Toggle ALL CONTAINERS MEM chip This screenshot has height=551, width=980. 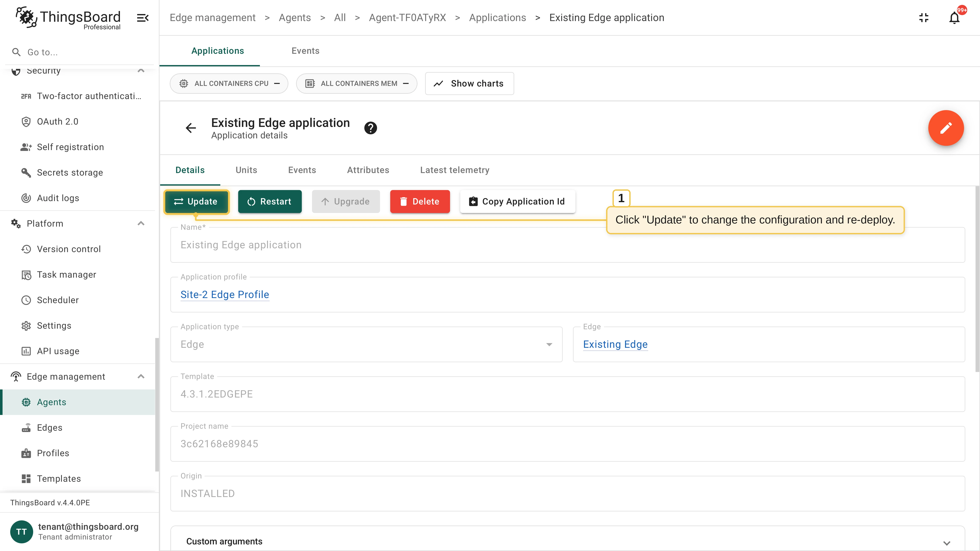click(x=356, y=84)
